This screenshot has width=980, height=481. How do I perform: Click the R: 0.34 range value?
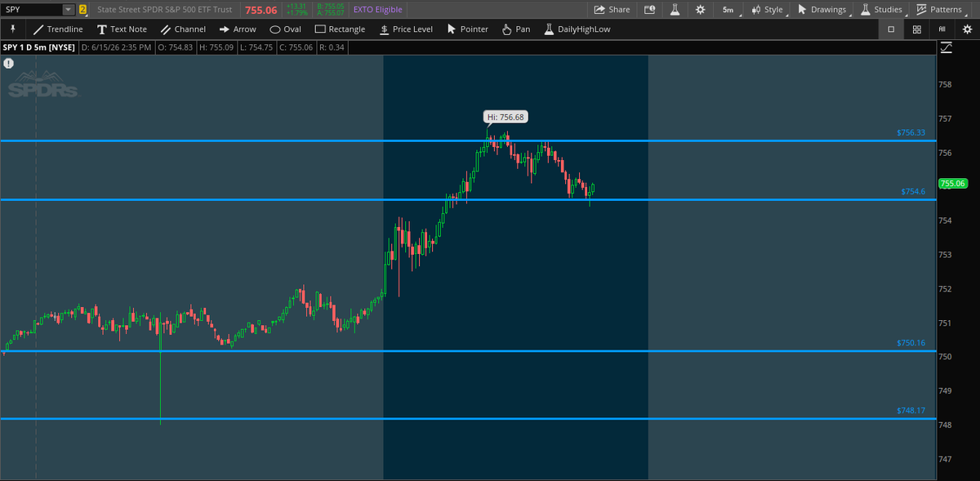click(331, 47)
